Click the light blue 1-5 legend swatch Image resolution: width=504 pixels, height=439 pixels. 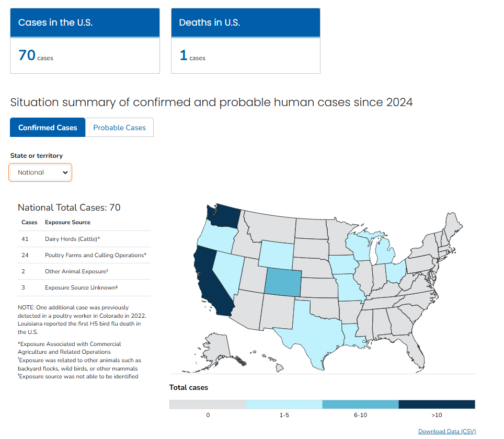284,405
